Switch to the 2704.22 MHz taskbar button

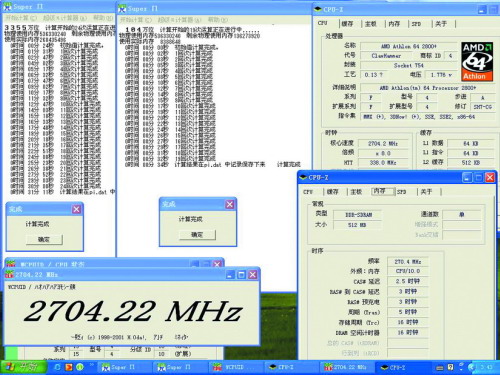(347, 367)
